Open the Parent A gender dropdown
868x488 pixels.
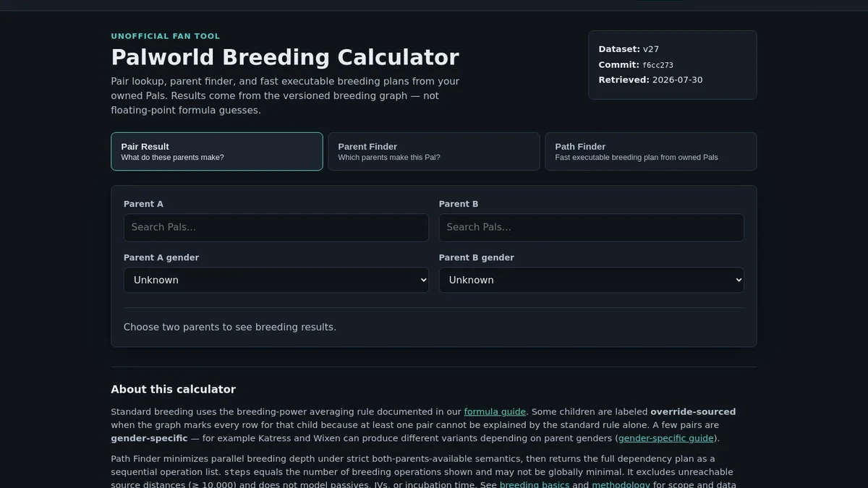click(276, 280)
